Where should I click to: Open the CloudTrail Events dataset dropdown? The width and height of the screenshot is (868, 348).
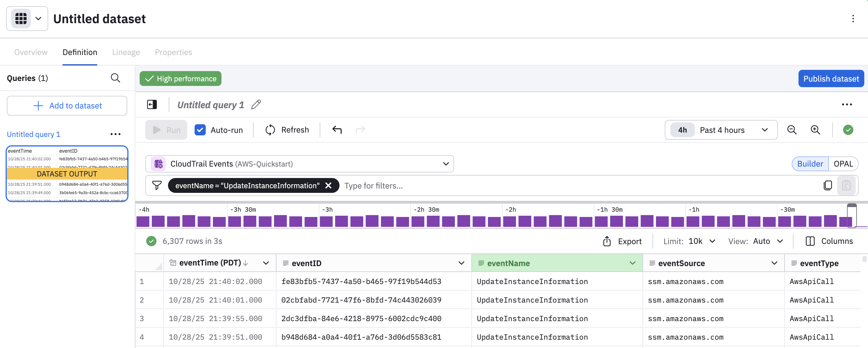446,163
